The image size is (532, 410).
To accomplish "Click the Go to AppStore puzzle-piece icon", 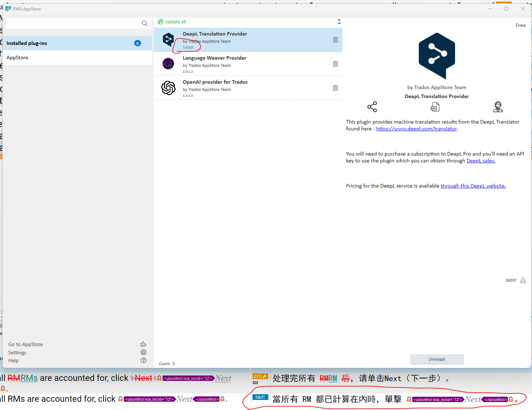I will click(x=144, y=344).
